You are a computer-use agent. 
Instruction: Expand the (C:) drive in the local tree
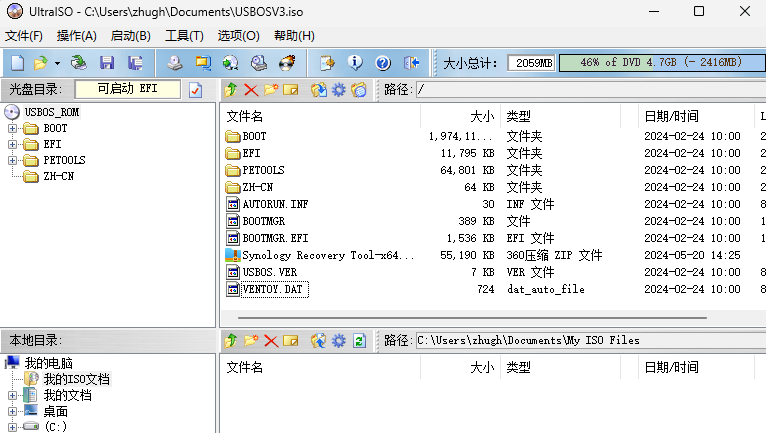[12, 427]
